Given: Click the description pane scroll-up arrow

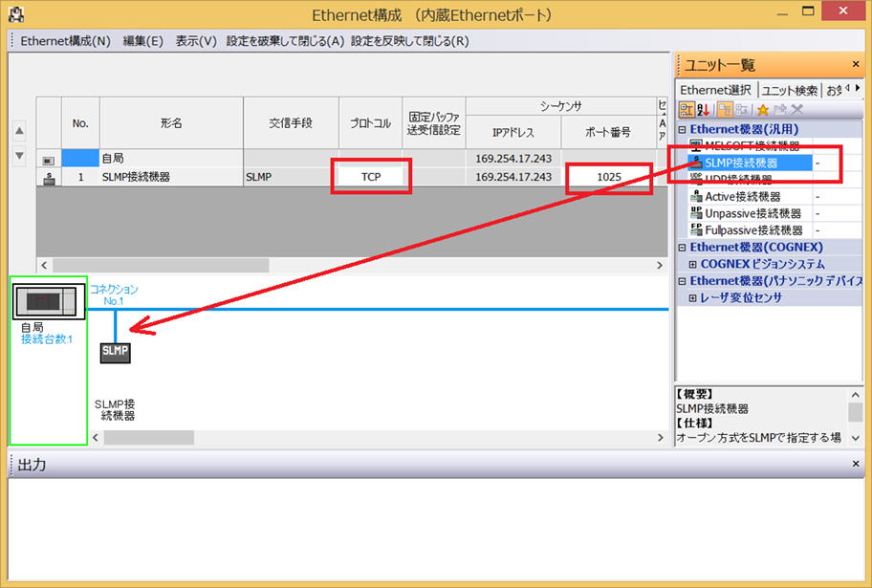Looking at the screenshot, I should pyautogui.click(x=856, y=395).
